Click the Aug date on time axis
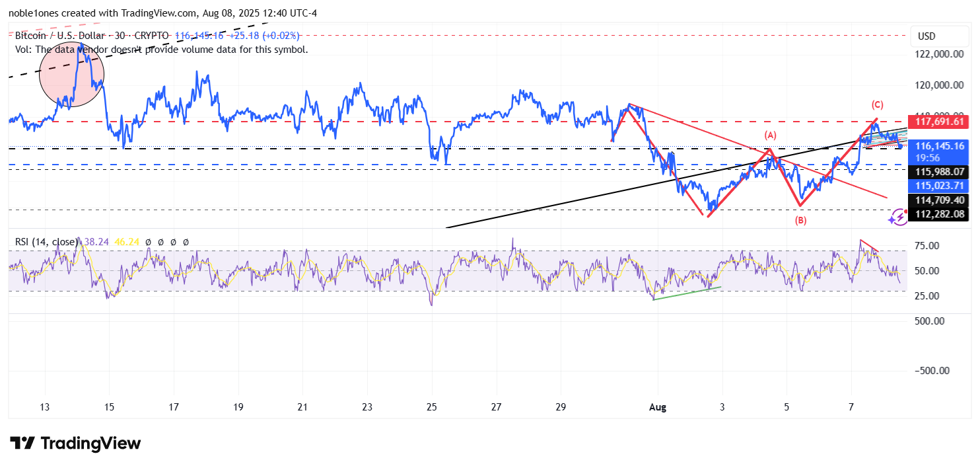 [x=658, y=407]
